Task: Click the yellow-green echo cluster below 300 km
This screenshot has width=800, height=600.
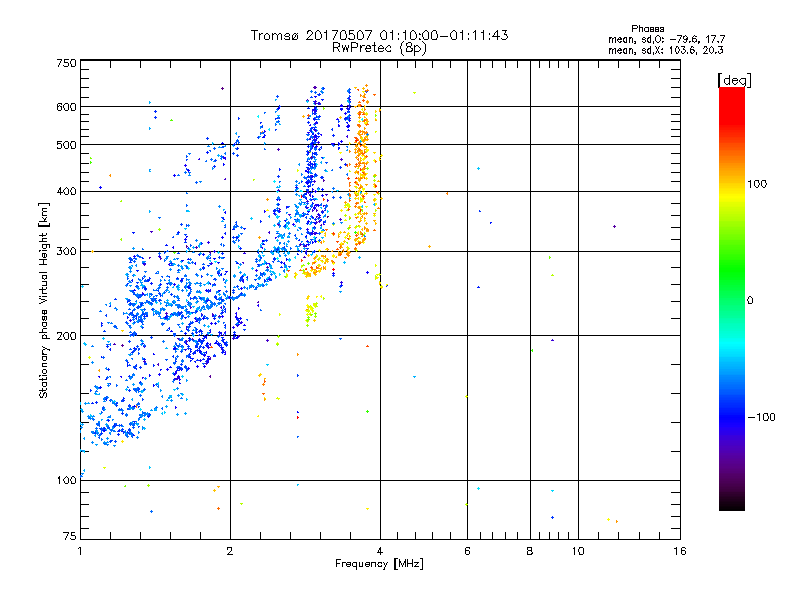Action: [312, 311]
